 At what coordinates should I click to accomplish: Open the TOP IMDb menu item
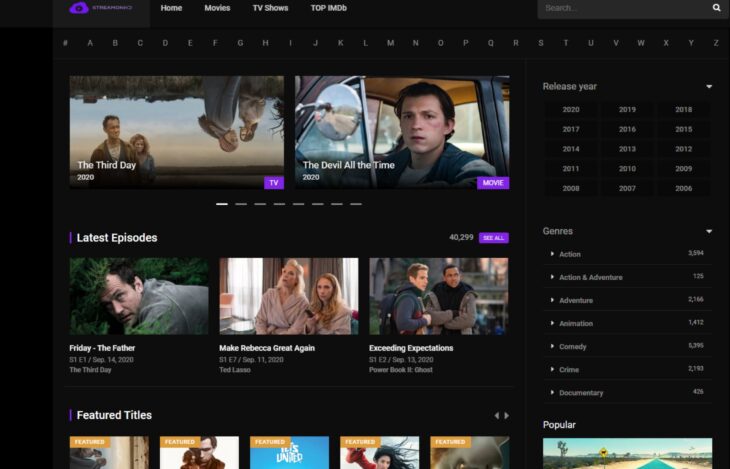pyautogui.click(x=328, y=8)
